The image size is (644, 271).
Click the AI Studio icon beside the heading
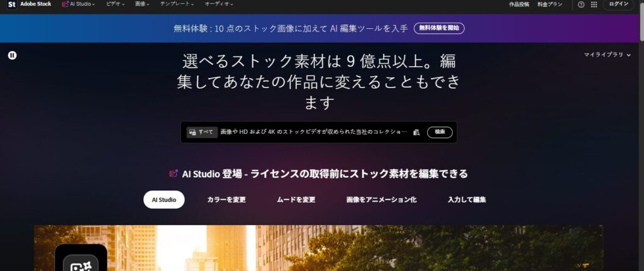point(174,174)
